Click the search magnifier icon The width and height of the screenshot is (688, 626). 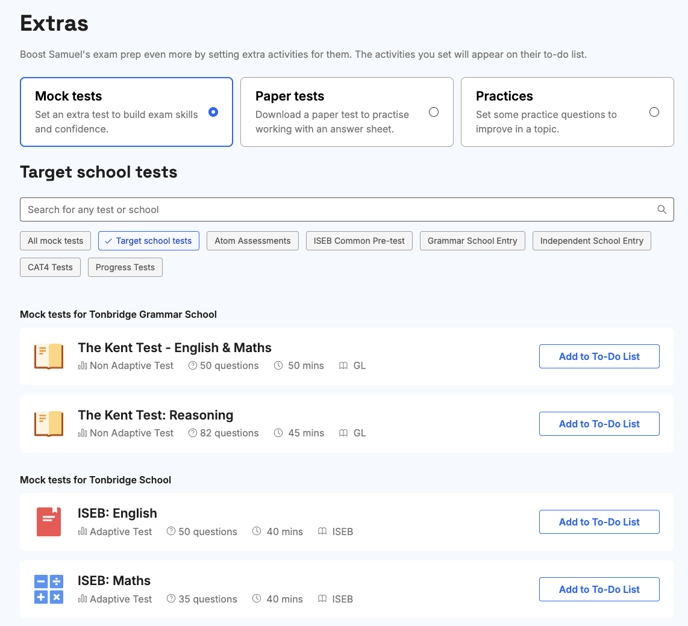(661, 210)
